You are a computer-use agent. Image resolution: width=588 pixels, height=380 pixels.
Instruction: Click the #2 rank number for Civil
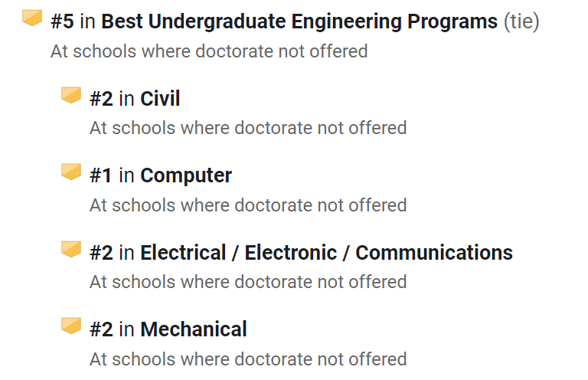point(101,99)
